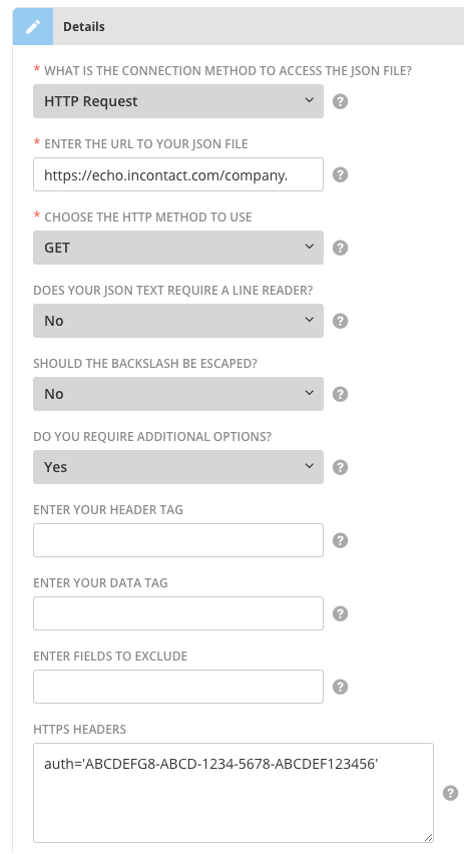This screenshot has width=472, height=854.
Task: Show help for HTTP method selection
Action: click(x=340, y=248)
